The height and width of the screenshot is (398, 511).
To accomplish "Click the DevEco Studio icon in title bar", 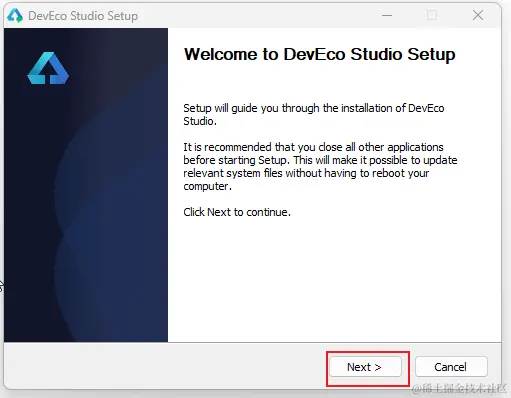I will tap(15, 16).
